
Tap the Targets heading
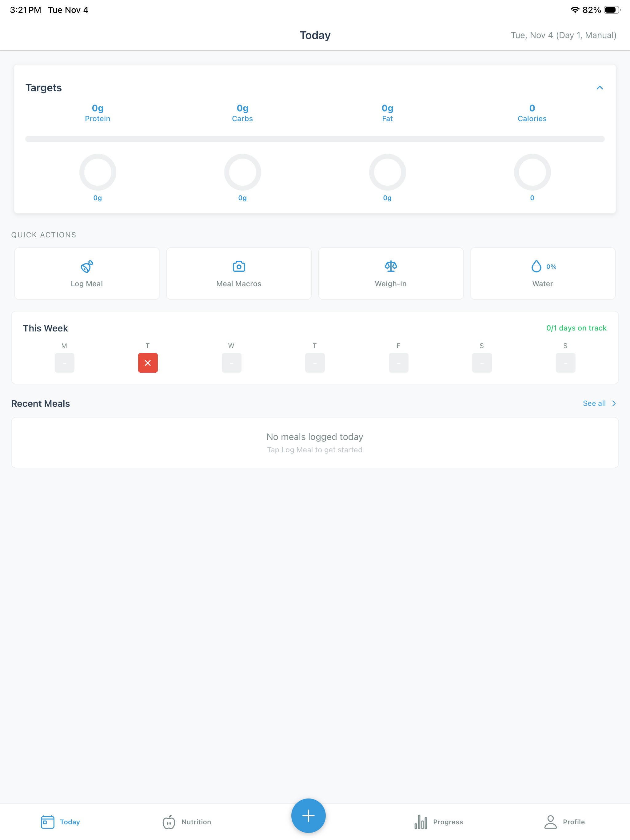(43, 88)
